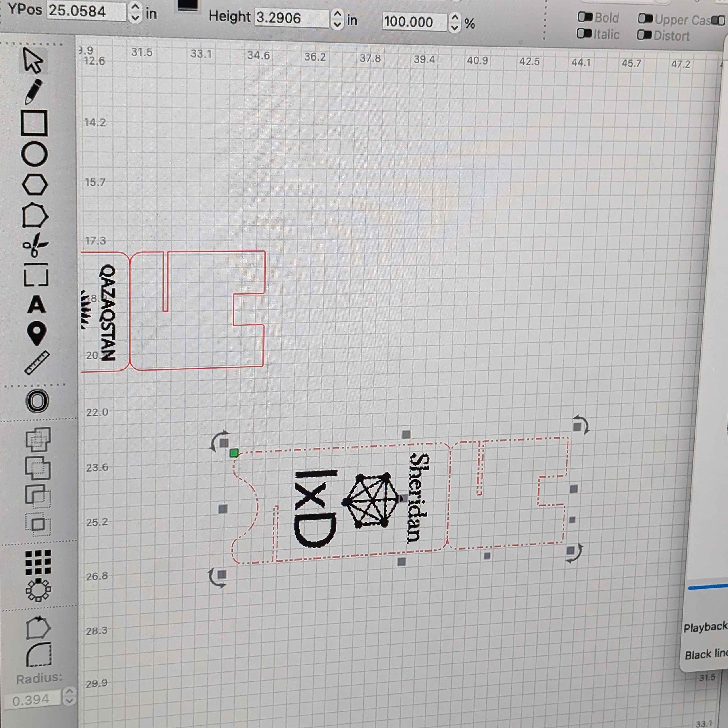Select the Ellipse tool
The image size is (728, 728).
[34, 154]
